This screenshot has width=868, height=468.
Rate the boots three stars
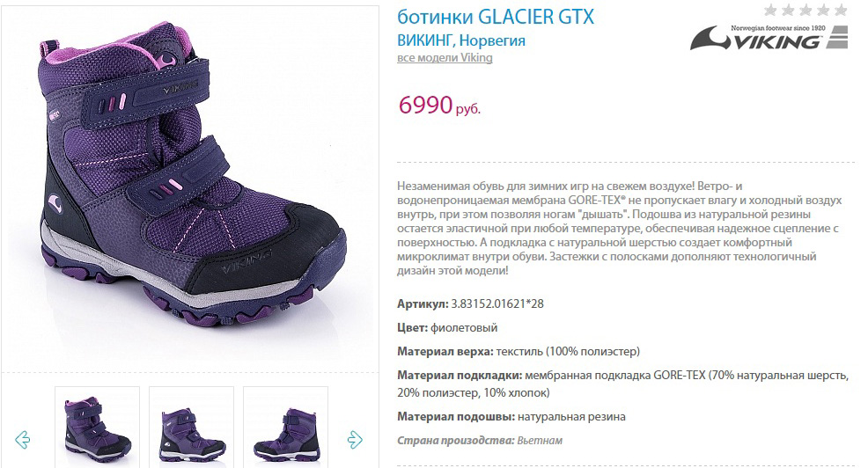[x=805, y=10]
